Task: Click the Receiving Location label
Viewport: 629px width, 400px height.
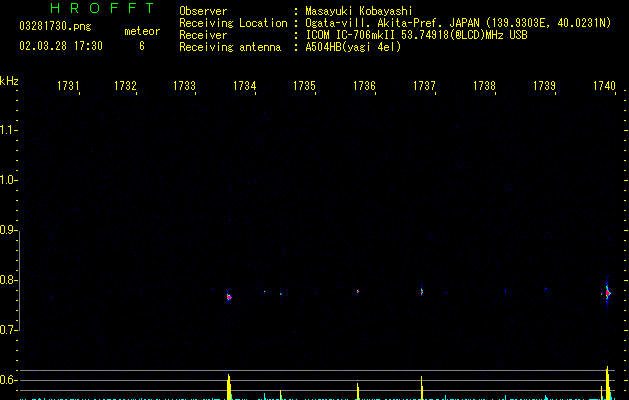Action: point(233,23)
